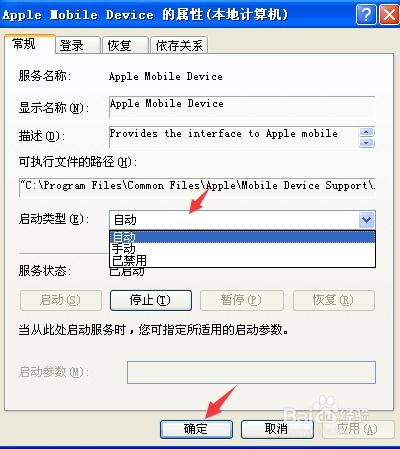Select the 依存关系 tab
The image size is (400, 449).
[x=179, y=45]
